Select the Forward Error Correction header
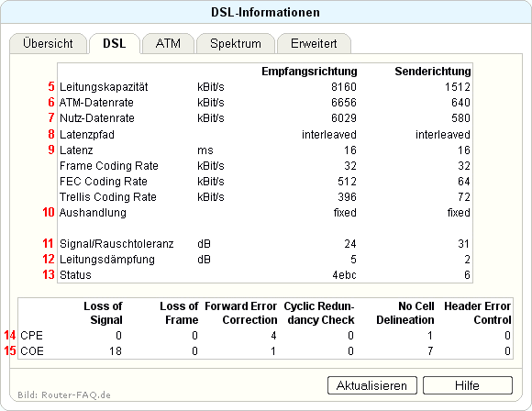Screen dimensions: 532x411 pyautogui.click(x=241, y=313)
